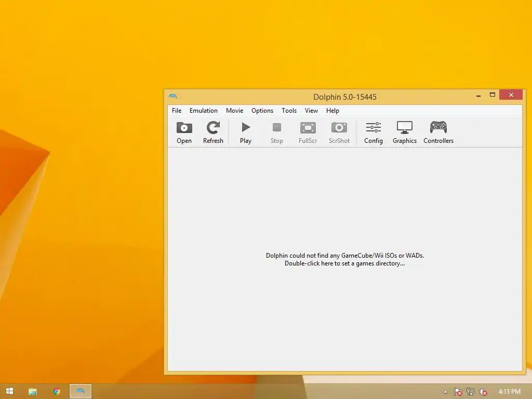Click the muted volume tray icon
532x399 pixels.
(x=483, y=392)
